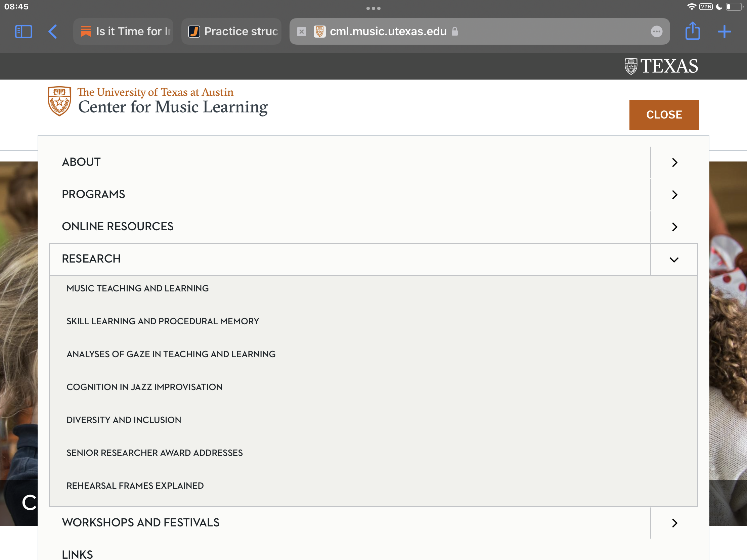This screenshot has width=747, height=560.
Task: Select Music Teaching and Learning
Action: [137, 288]
